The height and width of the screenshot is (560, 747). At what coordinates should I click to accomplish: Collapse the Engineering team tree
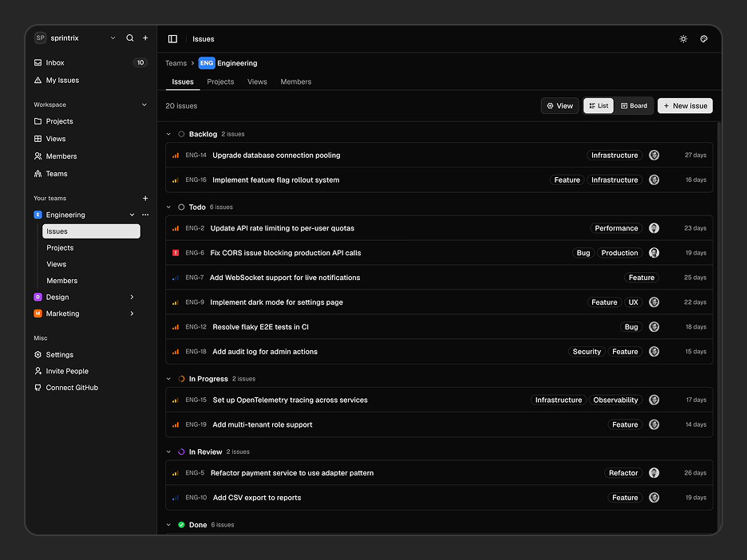(132, 215)
